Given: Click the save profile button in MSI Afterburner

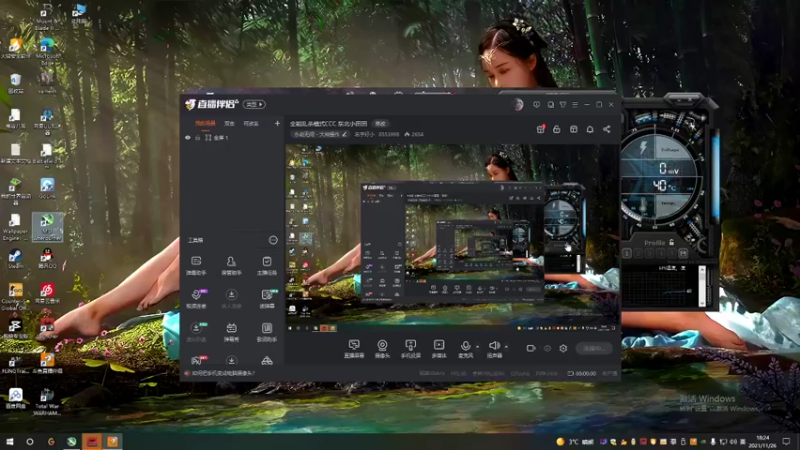Looking at the screenshot, I should (684, 253).
